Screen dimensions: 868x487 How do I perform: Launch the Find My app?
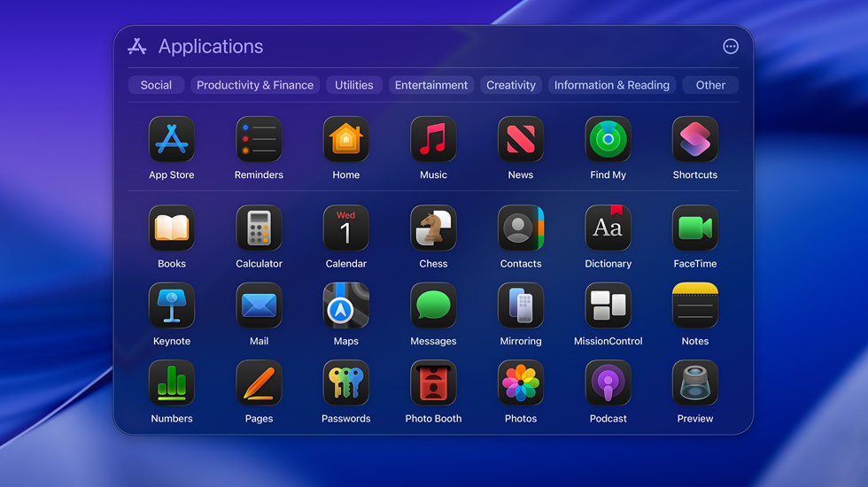tap(608, 140)
